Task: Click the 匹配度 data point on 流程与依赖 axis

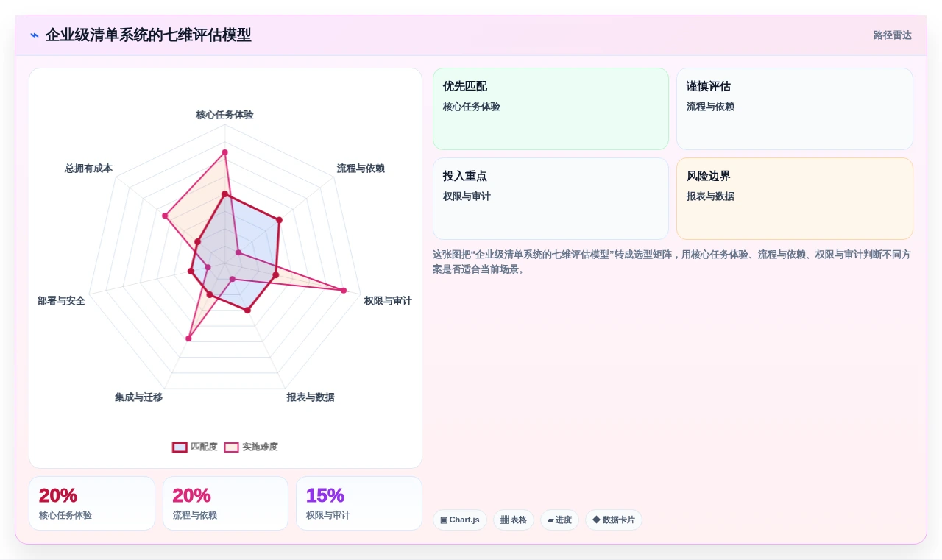Action: tap(279, 219)
